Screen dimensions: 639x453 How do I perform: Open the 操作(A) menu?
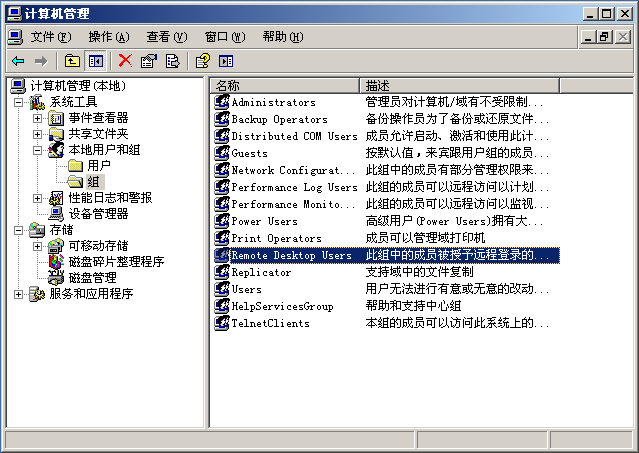click(109, 37)
